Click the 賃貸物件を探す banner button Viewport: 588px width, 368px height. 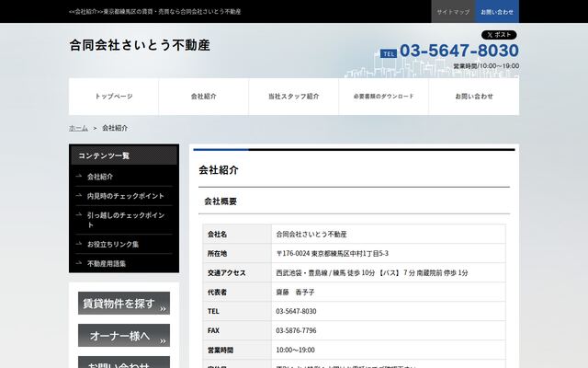coord(124,303)
